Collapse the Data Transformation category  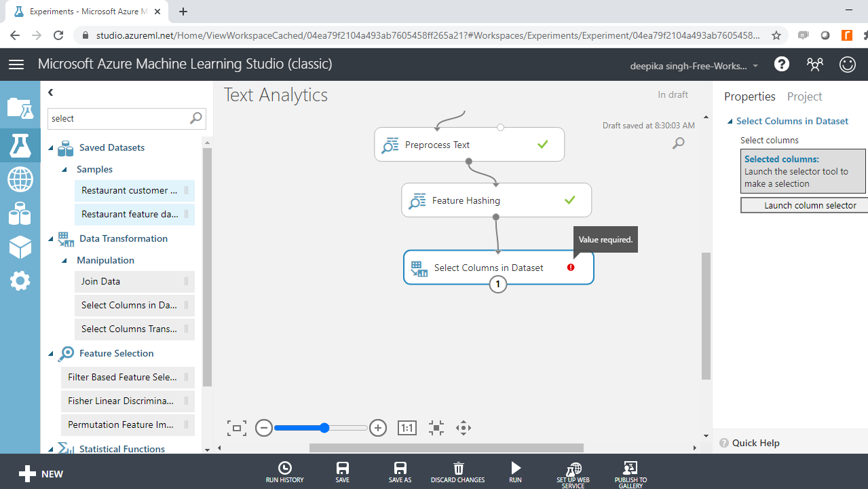[x=51, y=238]
